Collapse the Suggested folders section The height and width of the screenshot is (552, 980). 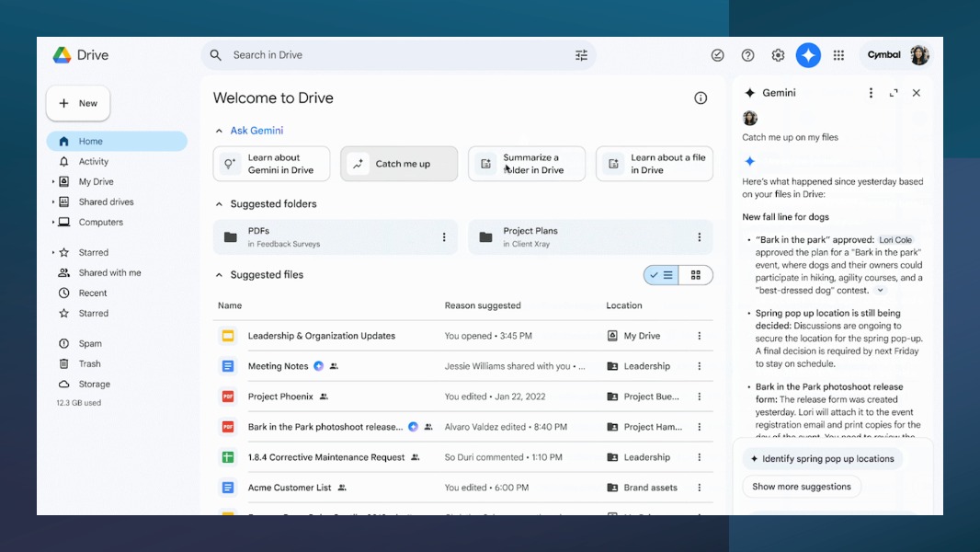point(219,204)
